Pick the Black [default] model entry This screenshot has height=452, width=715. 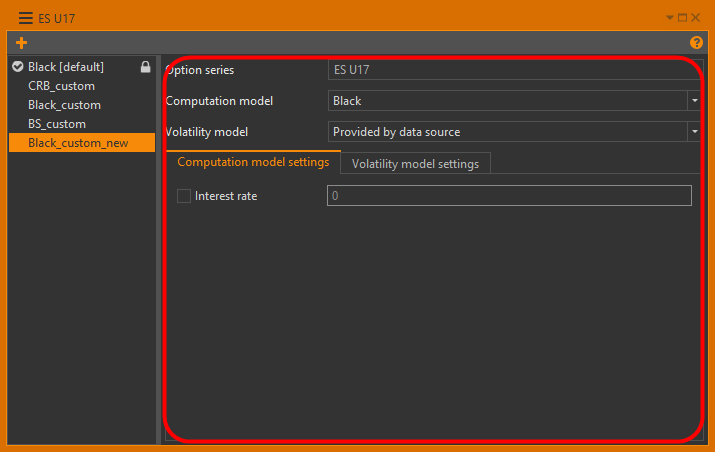[x=66, y=67]
